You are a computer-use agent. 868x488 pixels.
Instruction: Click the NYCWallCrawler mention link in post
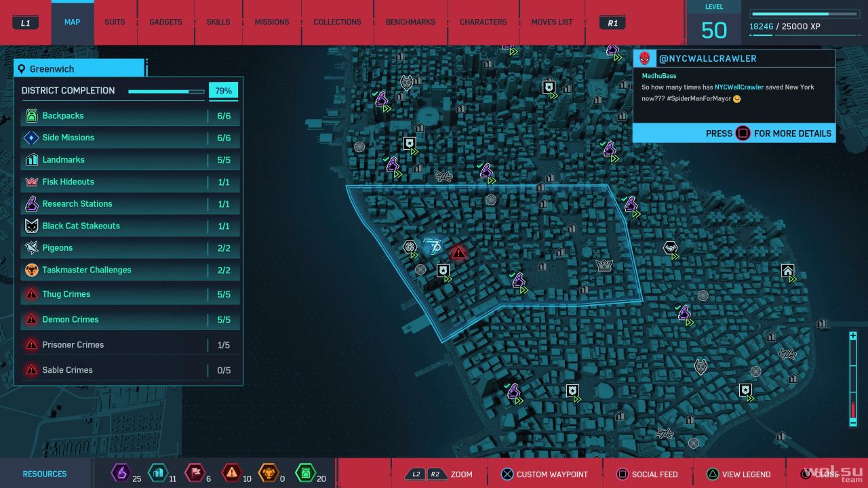click(739, 87)
